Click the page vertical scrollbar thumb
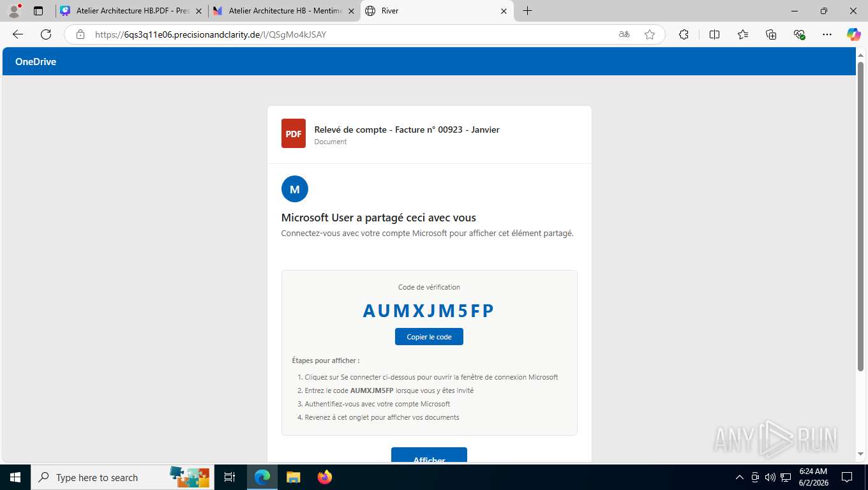The height and width of the screenshot is (490, 868). point(860,217)
